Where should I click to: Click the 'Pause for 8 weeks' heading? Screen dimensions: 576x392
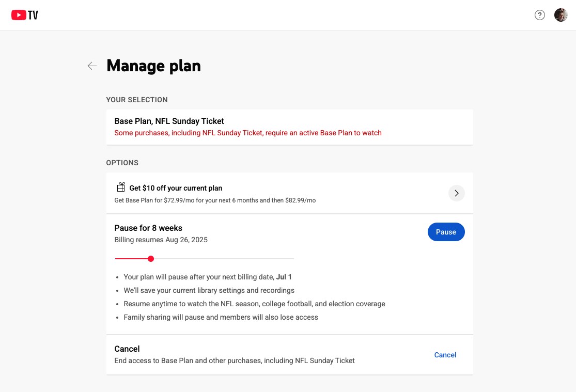point(148,228)
